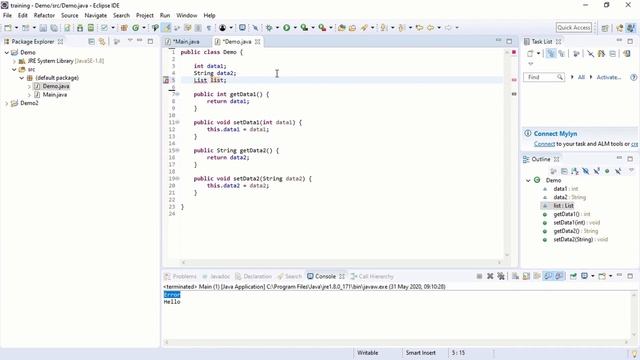Click Remove All Terminated Launches icon
This screenshot has height=360, width=640.
(501, 276)
